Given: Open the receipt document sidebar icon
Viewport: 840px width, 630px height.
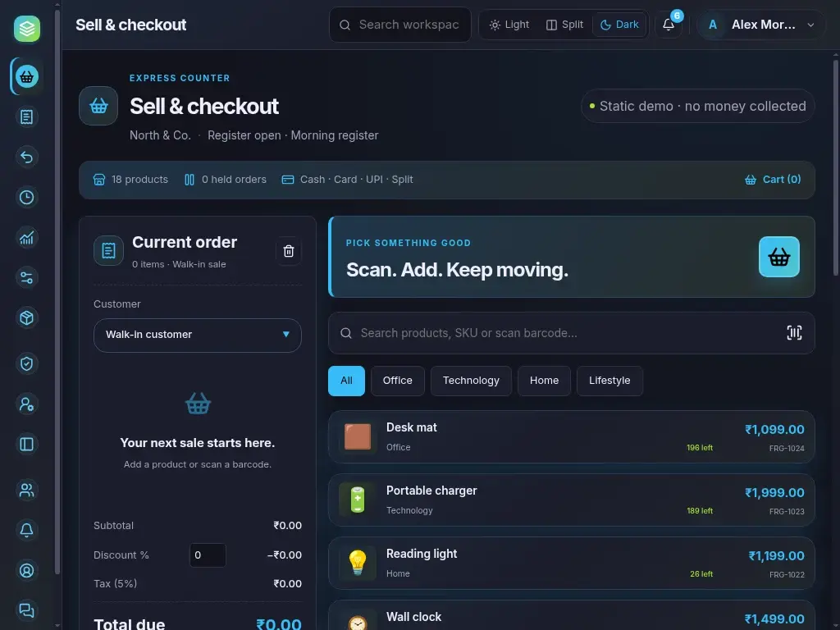Looking at the screenshot, I should coord(27,116).
